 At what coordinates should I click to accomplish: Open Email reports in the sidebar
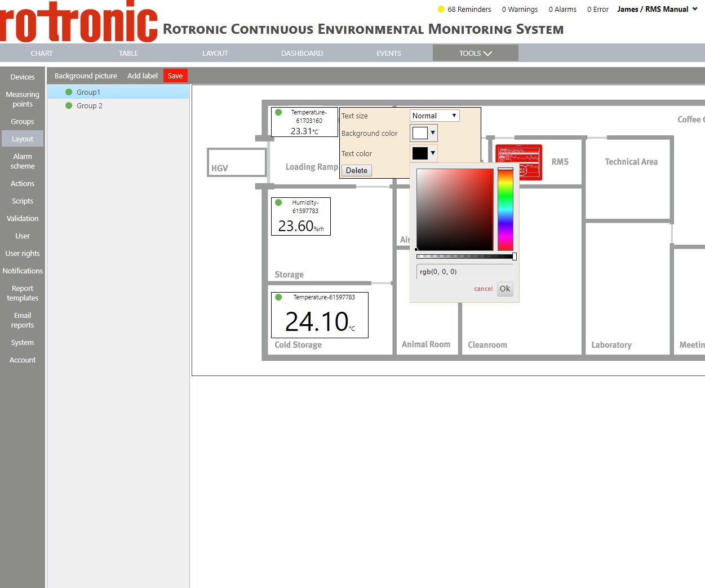(x=23, y=320)
